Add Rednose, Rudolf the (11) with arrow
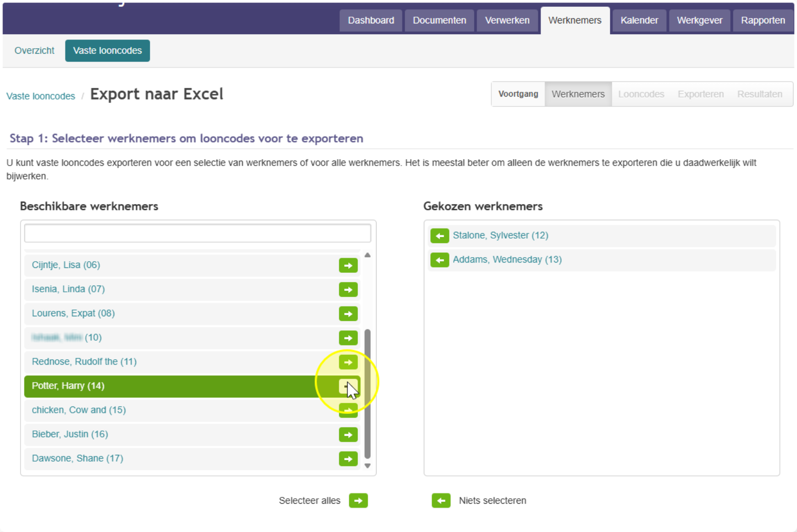The image size is (797, 532). [x=348, y=362]
